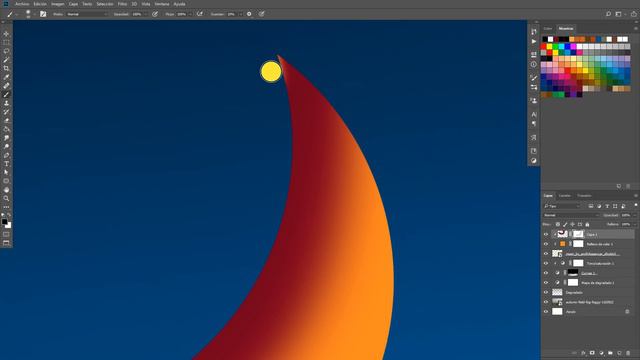Open the layer Opacidad dropdown arrow

(634, 215)
